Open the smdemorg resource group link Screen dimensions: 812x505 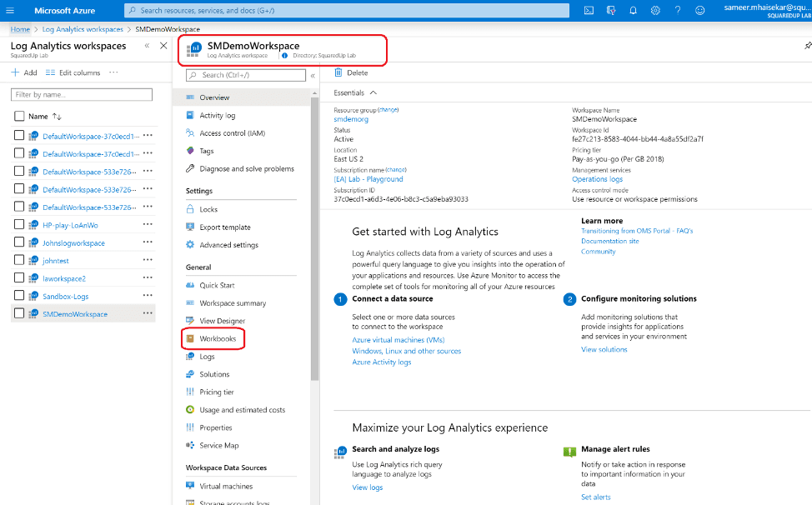[351, 119]
